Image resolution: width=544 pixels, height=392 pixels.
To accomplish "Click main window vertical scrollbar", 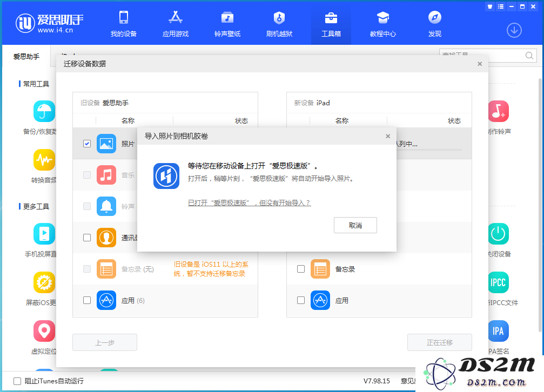I will [x=541, y=205].
